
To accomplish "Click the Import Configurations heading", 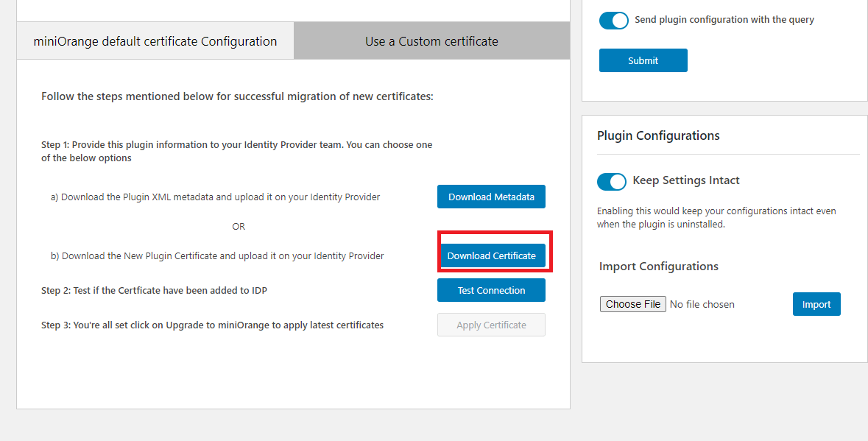I will click(658, 267).
